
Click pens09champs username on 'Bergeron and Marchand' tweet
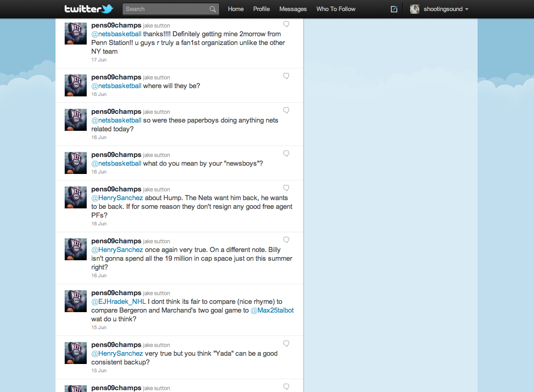pos(116,293)
